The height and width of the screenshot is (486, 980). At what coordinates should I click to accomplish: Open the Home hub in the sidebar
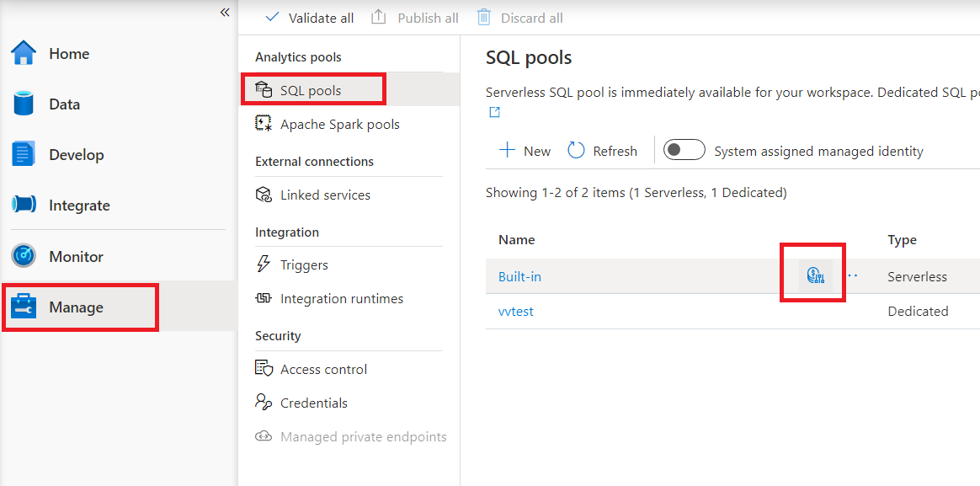pos(65,53)
